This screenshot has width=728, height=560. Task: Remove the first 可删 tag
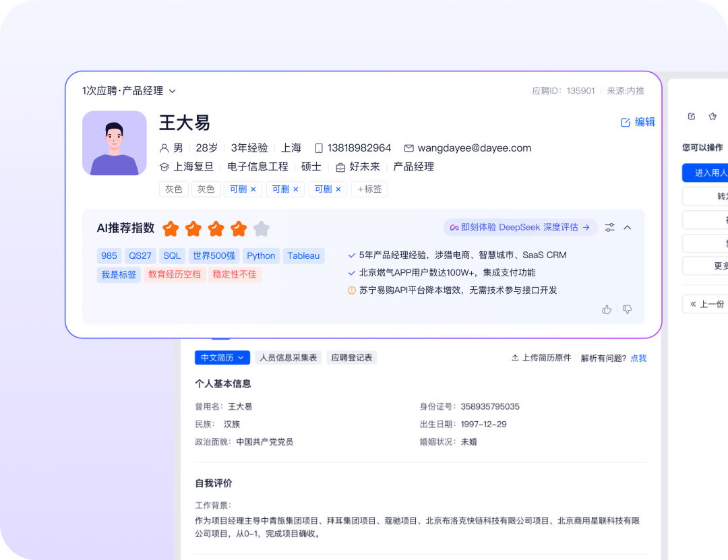pos(253,189)
